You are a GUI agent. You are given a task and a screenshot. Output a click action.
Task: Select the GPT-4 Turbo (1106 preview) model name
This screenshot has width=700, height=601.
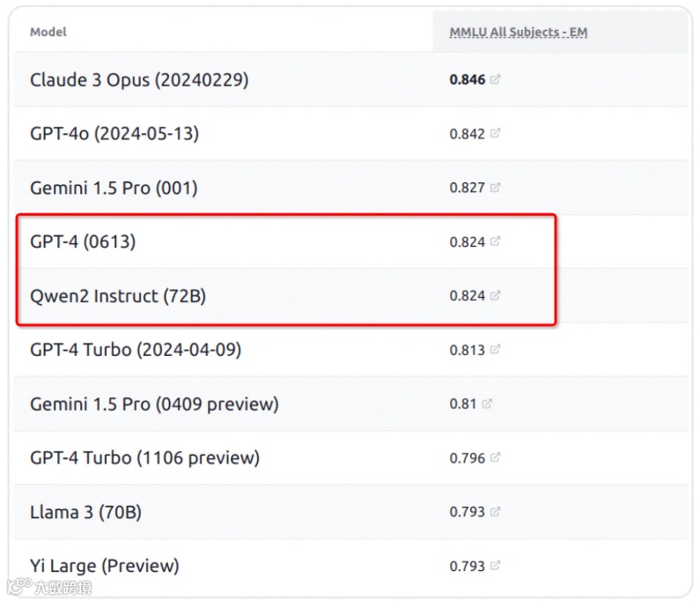144,458
